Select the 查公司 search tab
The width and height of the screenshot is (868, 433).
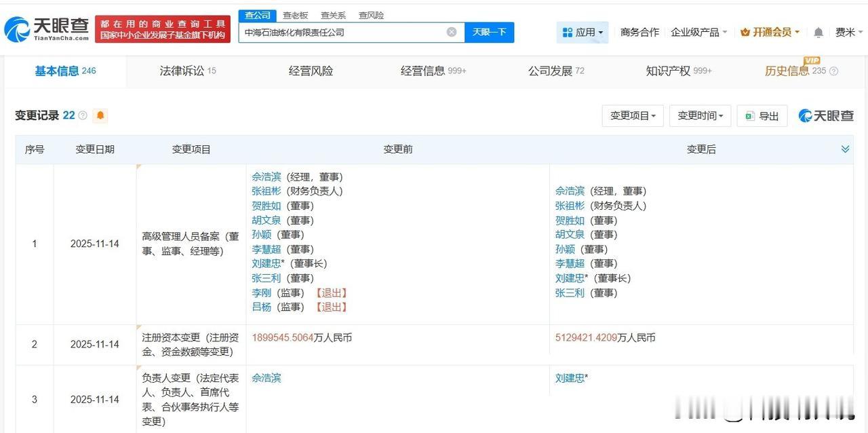pyautogui.click(x=257, y=15)
